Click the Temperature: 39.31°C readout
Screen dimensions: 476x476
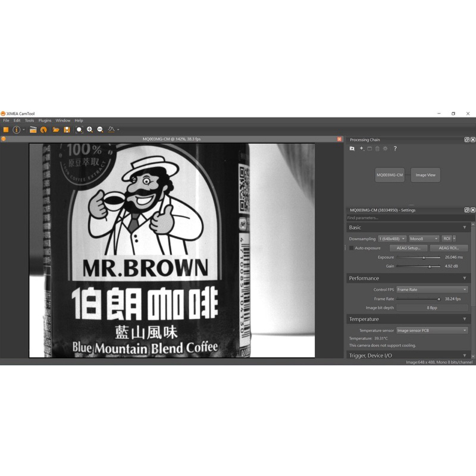(x=368, y=338)
